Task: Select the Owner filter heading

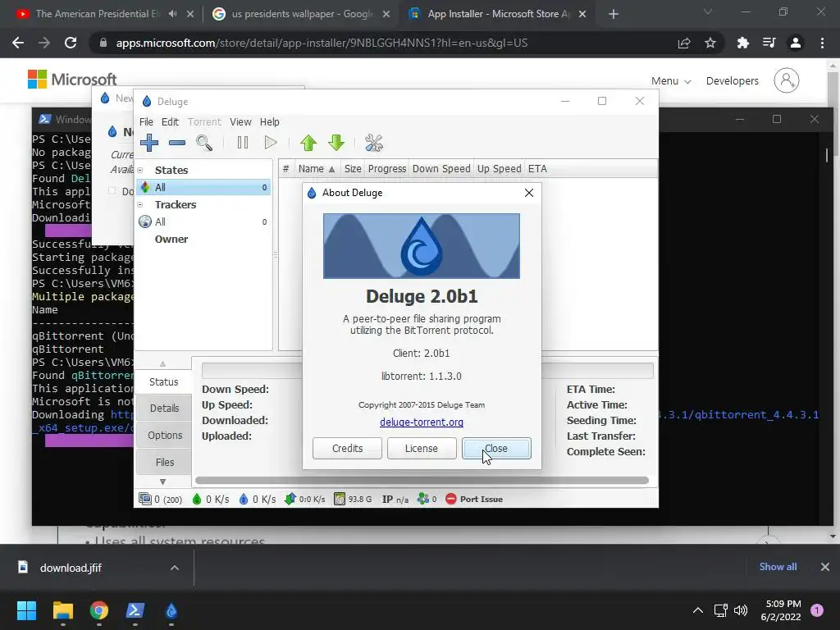Action: tap(171, 240)
